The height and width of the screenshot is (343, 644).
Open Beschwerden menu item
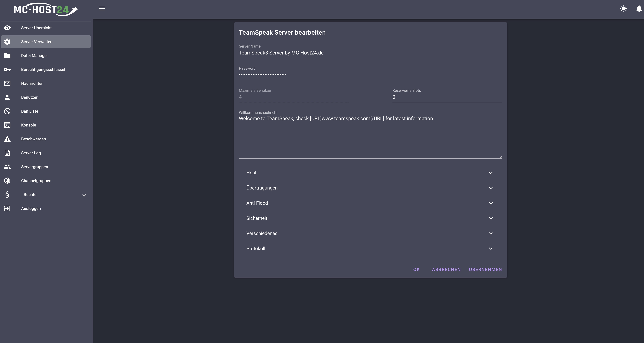pyautogui.click(x=46, y=139)
